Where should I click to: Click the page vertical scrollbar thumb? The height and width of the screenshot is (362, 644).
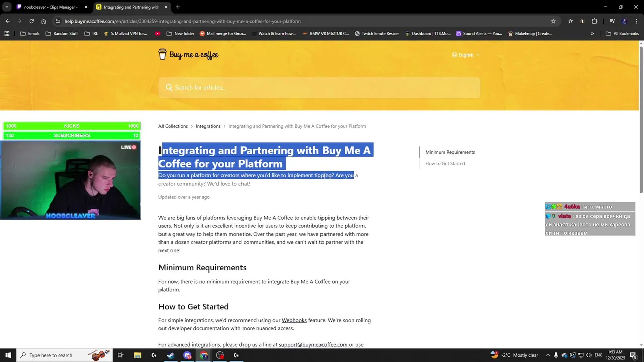641,119
